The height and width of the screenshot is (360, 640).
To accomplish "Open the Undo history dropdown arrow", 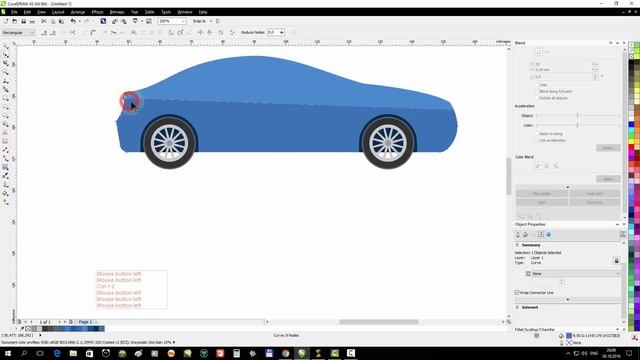I will point(79,21).
